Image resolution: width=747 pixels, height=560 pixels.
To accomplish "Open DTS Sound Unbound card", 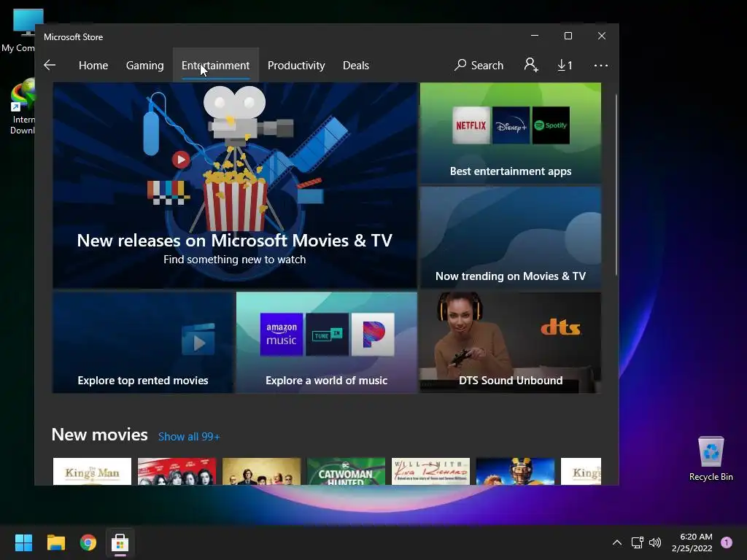I will (x=510, y=343).
